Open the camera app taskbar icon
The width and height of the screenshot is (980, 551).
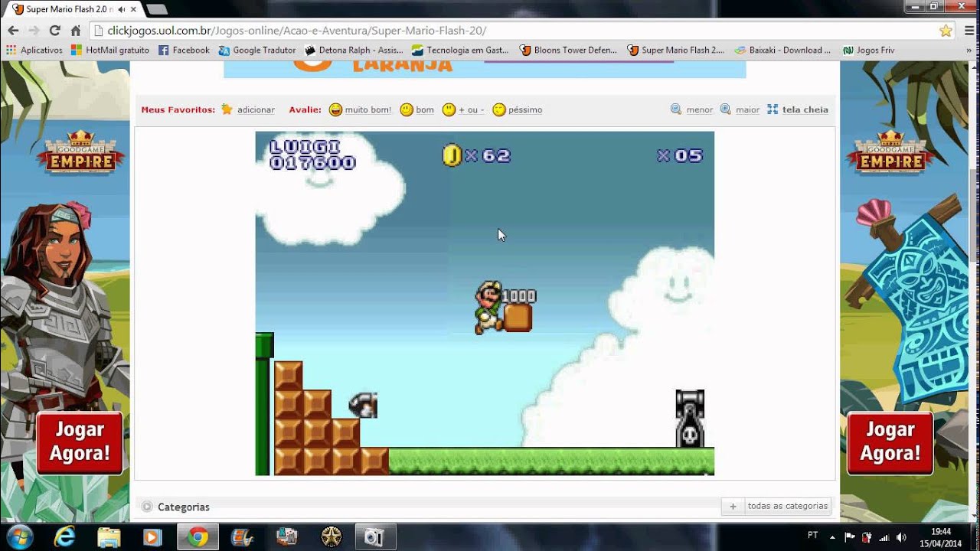[374, 537]
